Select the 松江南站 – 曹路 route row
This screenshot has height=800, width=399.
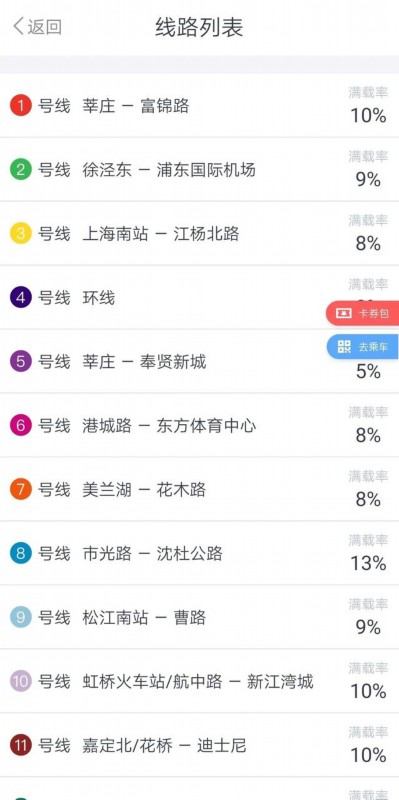coord(200,617)
